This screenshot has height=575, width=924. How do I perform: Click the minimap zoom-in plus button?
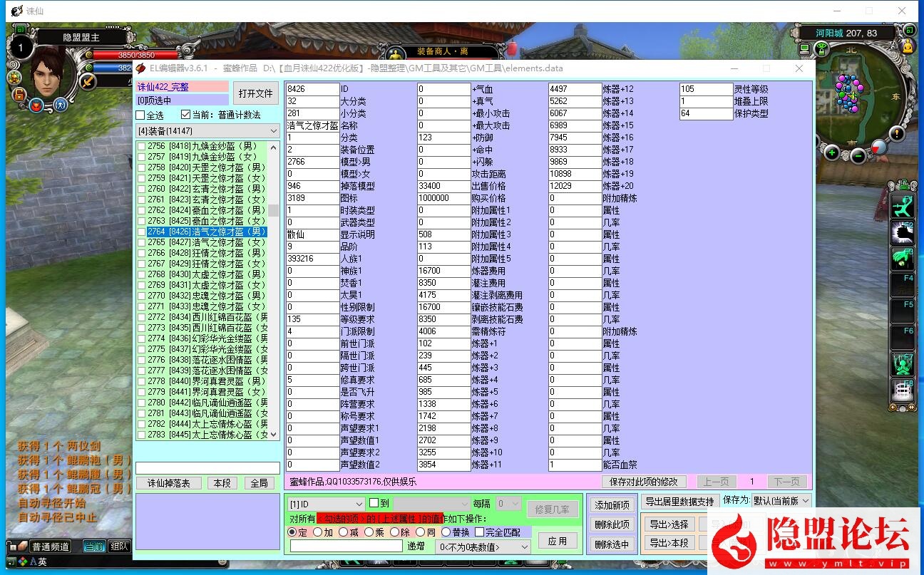tap(831, 152)
